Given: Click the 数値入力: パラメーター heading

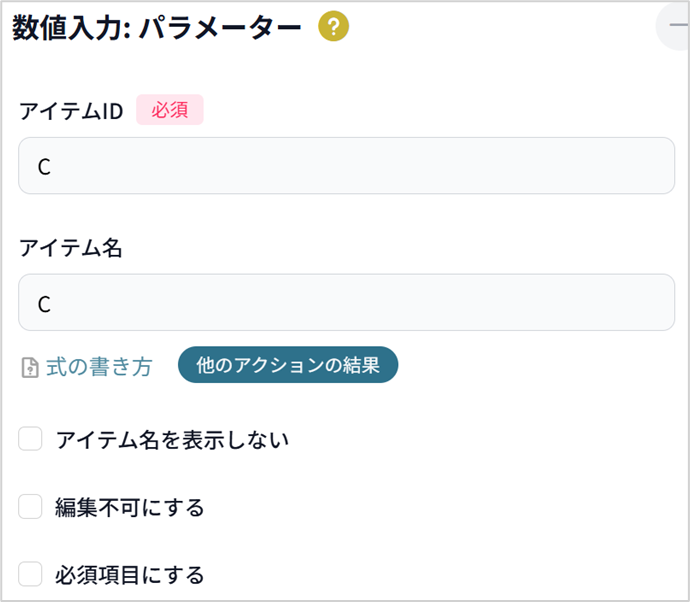Looking at the screenshot, I should coord(157,28).
